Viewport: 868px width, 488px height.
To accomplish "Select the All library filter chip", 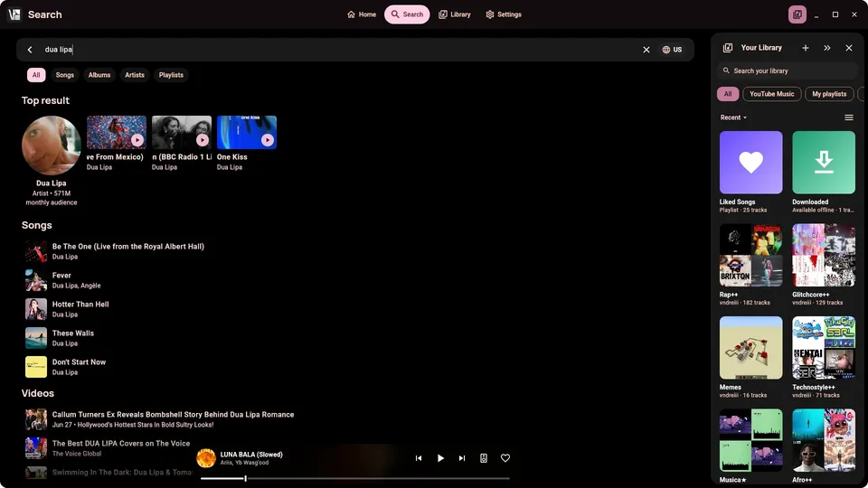I will [x=727, y=94].
